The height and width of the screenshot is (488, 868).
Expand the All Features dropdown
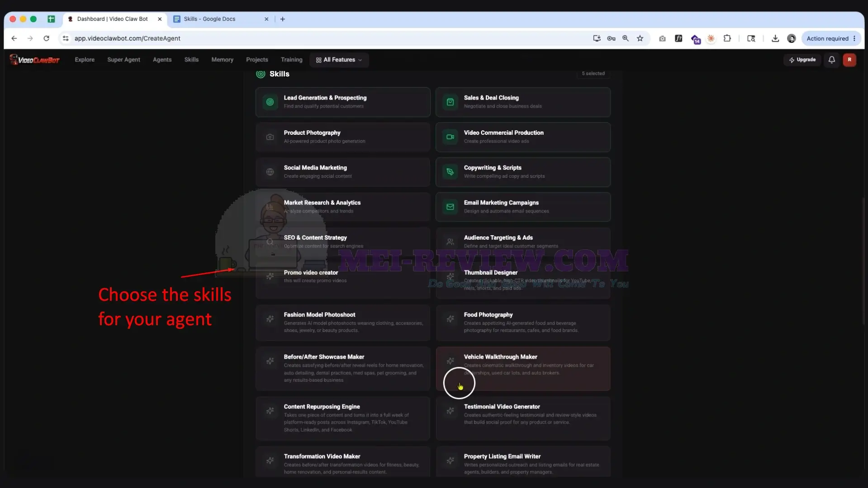pyautogui.click(x=339, y=60)
